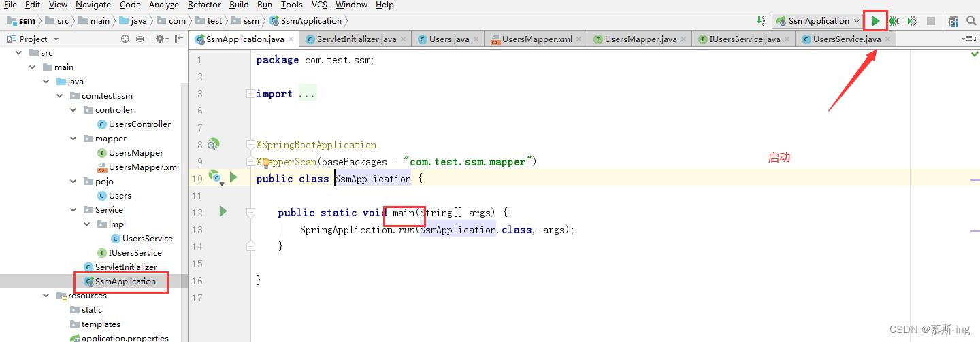Open the SsmApplication run configuration dropdown
980x342 pixels.
[x=817, y=21]
